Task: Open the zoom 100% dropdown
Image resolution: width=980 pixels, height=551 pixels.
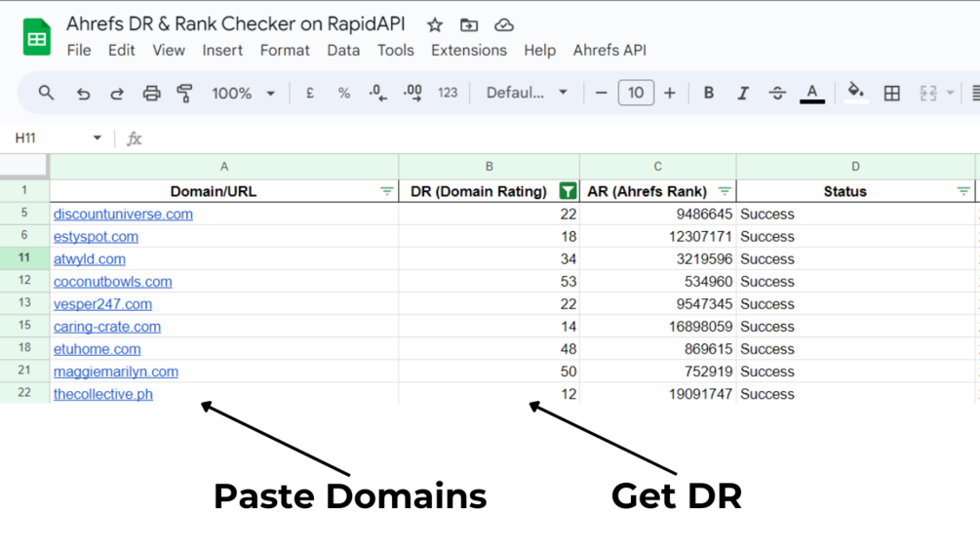Action: pyautogui.click(x=243, y=93)
